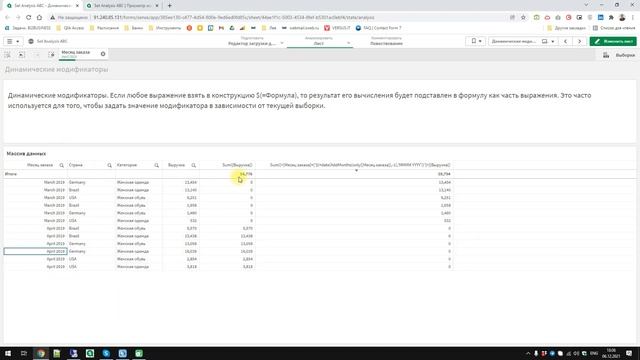Click the Set Analysis ABC app globe icon

[31, 41]
